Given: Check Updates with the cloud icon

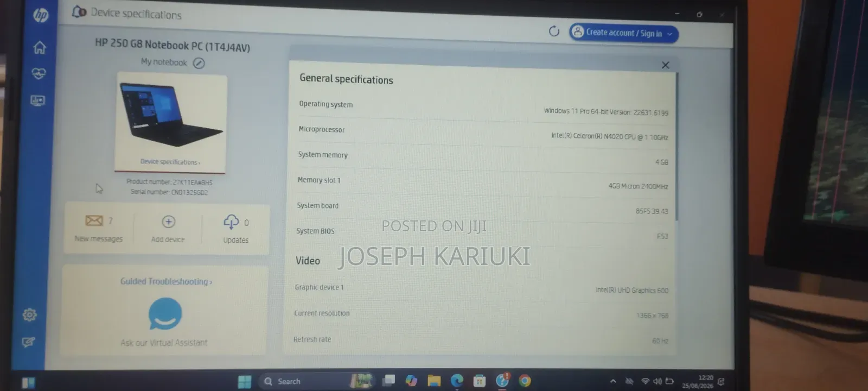Looking at the screenshot, I should click(231, 222).
